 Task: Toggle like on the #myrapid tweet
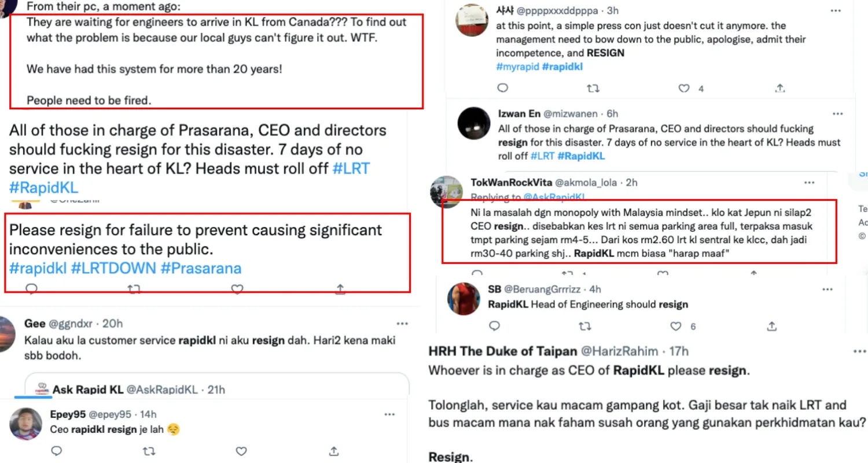(x=685, y=89)
